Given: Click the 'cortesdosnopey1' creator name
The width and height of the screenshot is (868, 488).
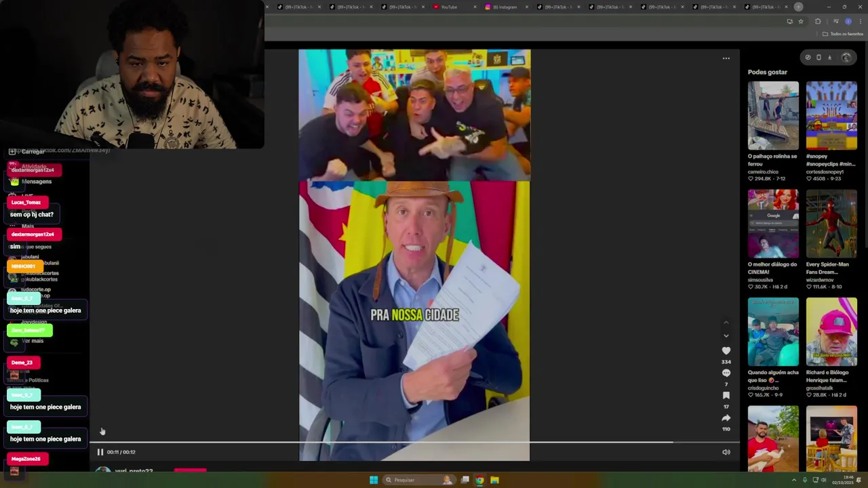Looking at the screenshot, I should [x=826, y=171].
